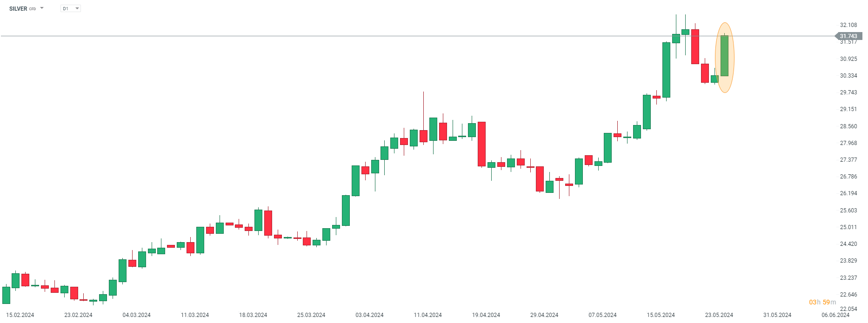Click the 32.108 price axis label

pos(848,25)
